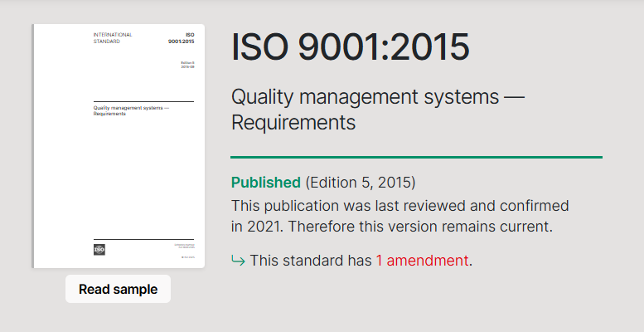Viewport: 644px width, 332px height.
Task: Click ISO logo on document cover
Action: click(99, 249)
